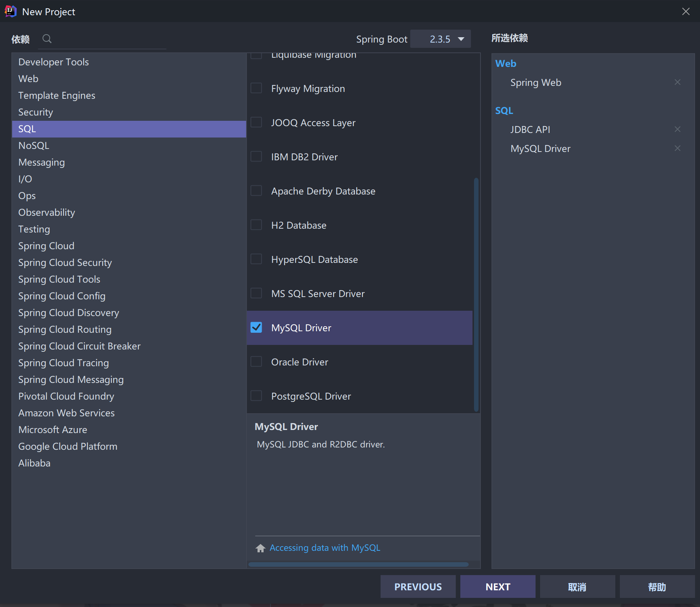Open Amazon Web Services category
Viewport: 700px width, 607px height.
point(129,413)
